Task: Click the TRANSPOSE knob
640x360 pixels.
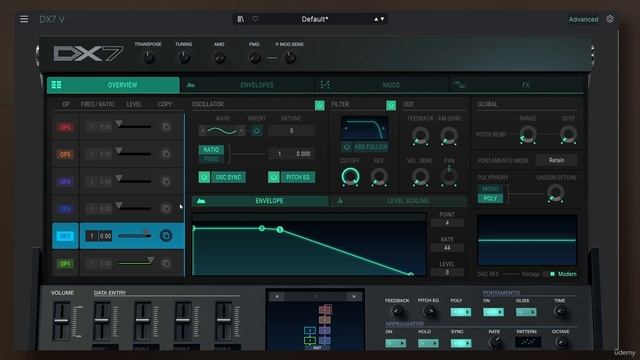Action: [149, 58]
